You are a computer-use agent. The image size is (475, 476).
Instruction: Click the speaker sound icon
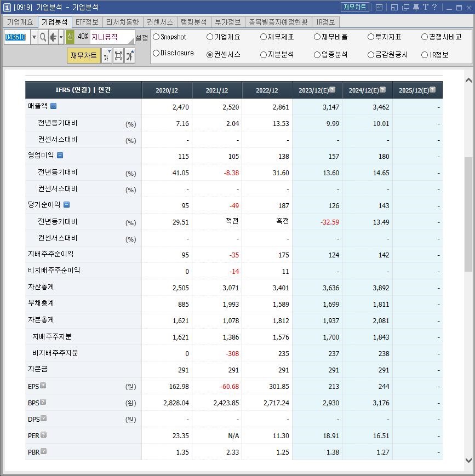(x=53, y=37)
